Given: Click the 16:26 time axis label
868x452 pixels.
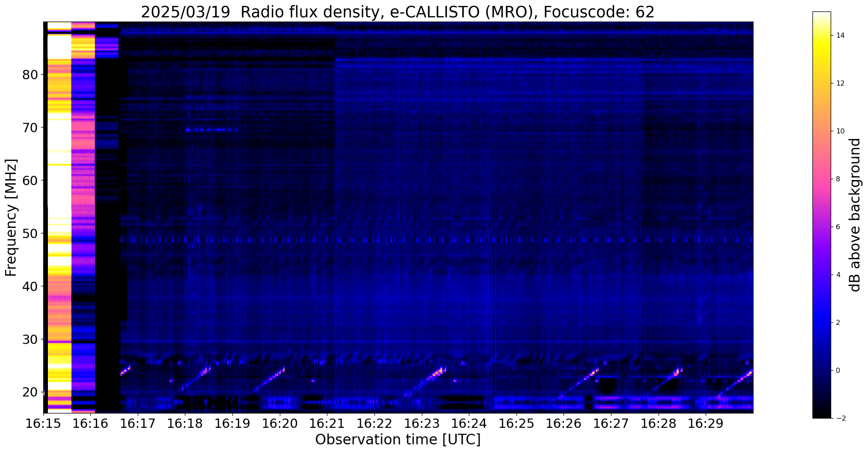Looking at the screenshot, I should (564, 424).
